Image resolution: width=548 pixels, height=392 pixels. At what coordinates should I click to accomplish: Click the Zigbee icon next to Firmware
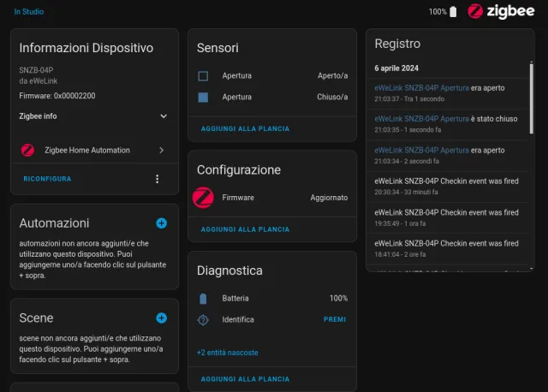point(203,197)
